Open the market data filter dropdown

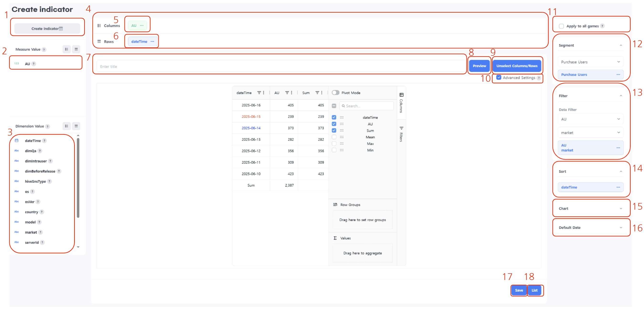pos(590,133)
